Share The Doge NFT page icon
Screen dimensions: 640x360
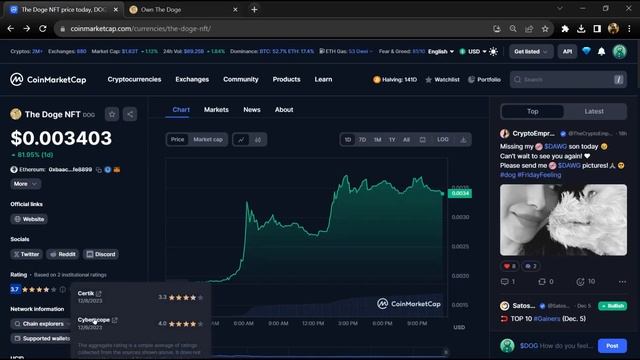[x=130, y=114]
